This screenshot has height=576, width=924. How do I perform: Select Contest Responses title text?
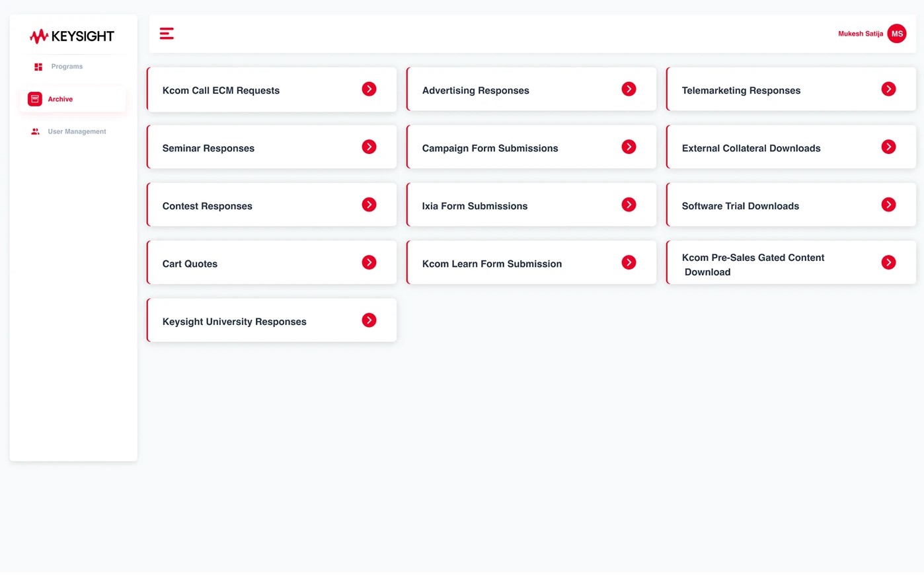(208, 206)
